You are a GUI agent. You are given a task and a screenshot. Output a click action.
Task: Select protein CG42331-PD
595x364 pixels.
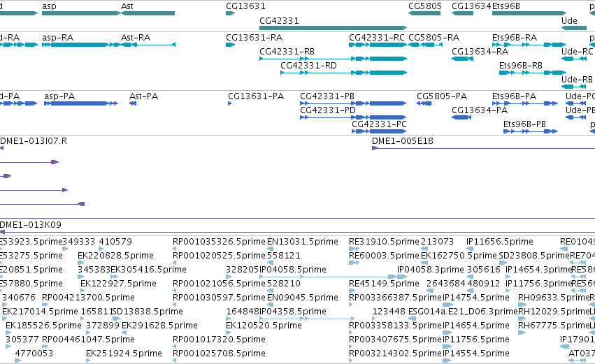(353, 117)
